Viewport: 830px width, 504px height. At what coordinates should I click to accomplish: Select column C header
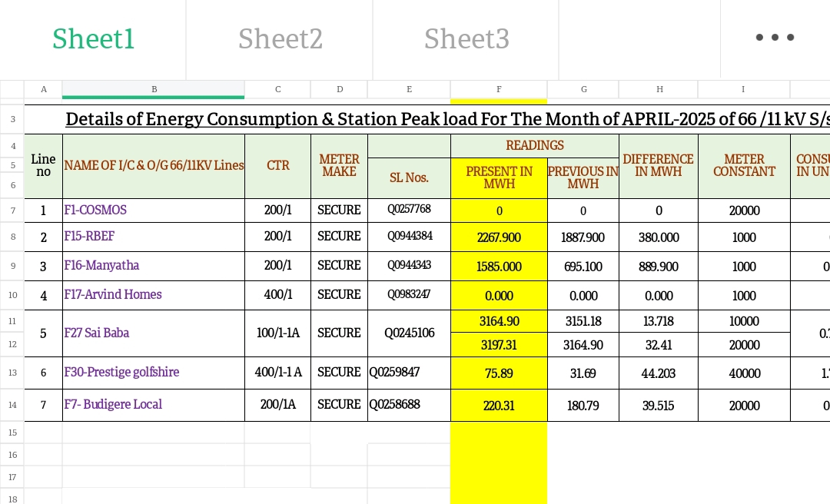[x=278, y=89]
